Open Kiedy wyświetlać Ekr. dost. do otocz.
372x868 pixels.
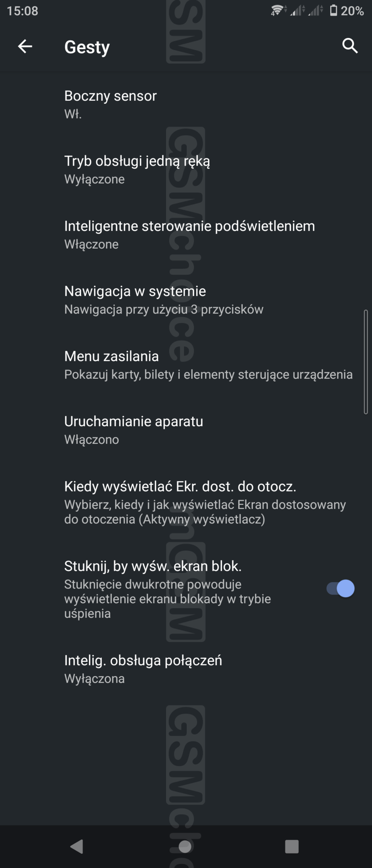click(x=205, y=502)
